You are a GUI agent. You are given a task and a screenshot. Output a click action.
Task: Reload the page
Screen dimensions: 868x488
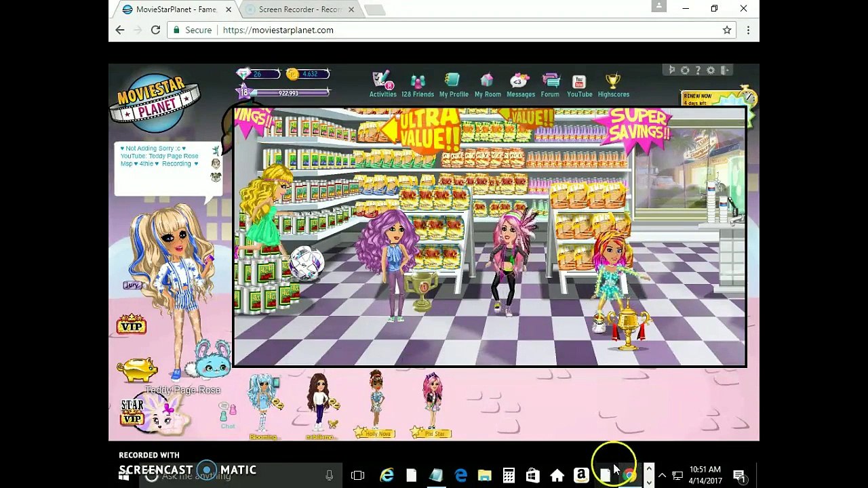(x=155, y=30)
